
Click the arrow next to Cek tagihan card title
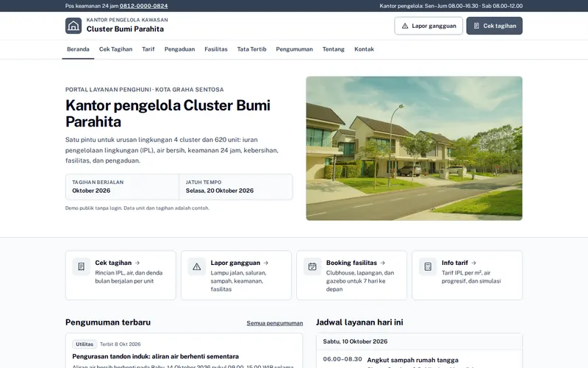[137, 263]
